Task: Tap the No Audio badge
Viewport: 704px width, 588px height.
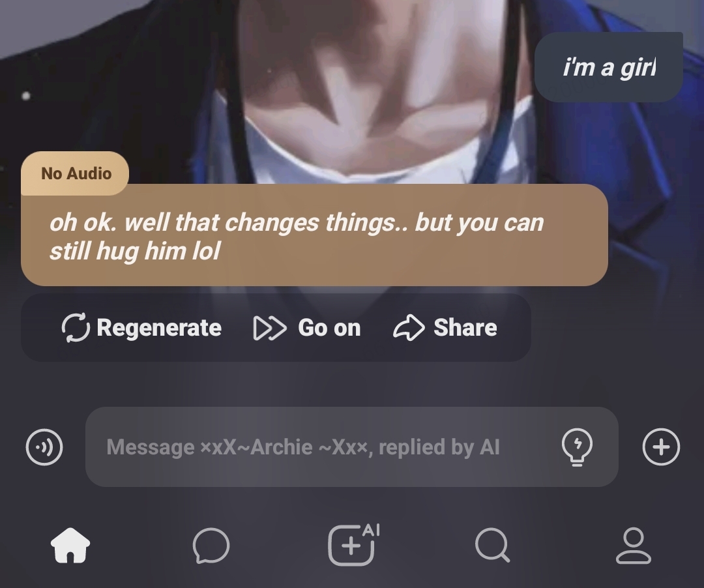Action: [x=75, y=173]
